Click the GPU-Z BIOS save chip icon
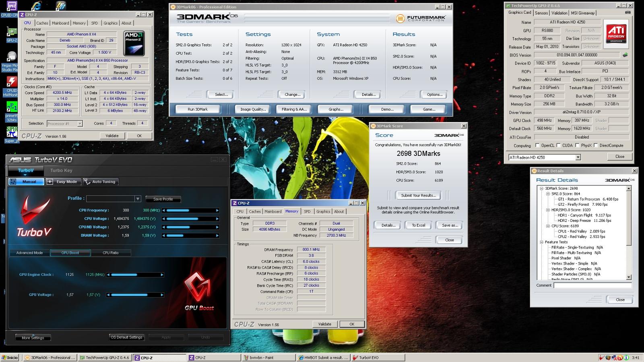 click(625, 55)
